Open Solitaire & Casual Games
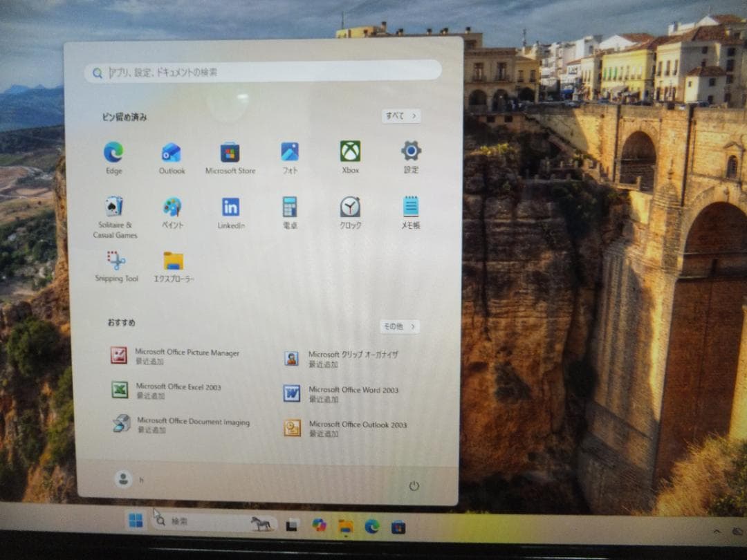 [x=114, y=209]
